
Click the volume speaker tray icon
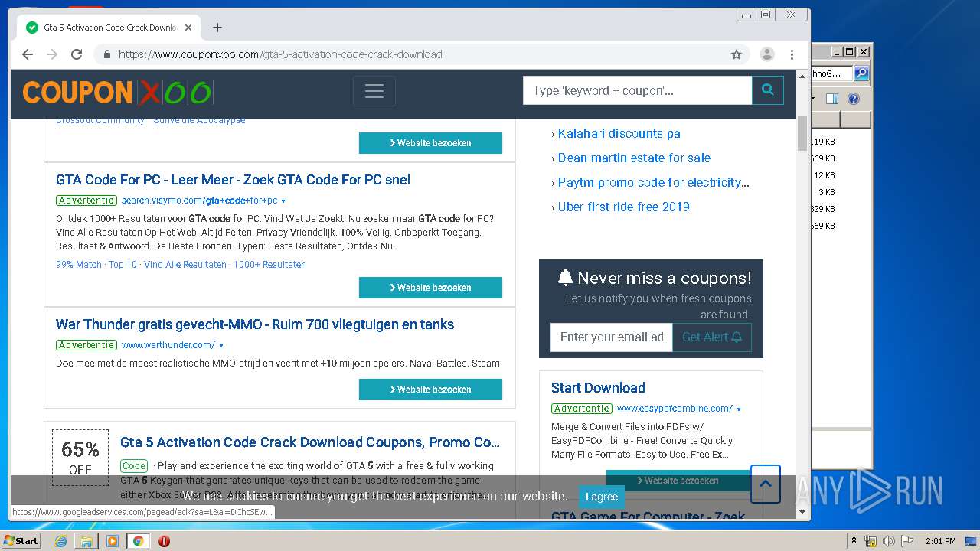pos(889,541)
